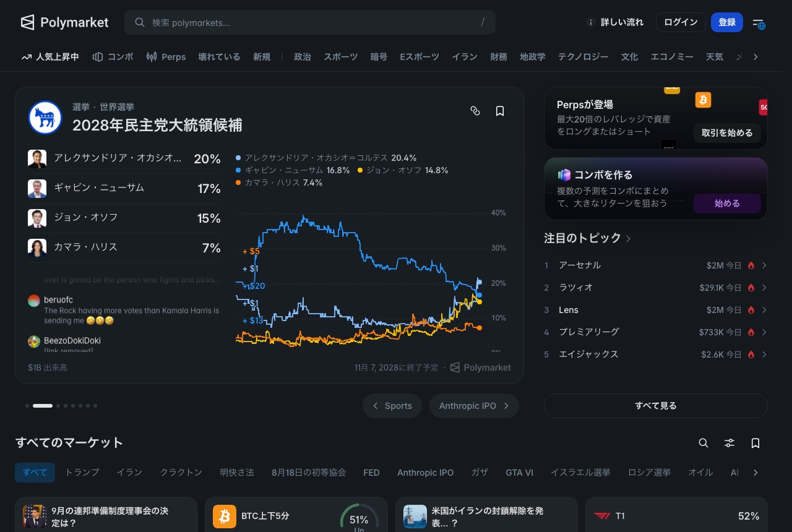Click the search icon in すべてのマーケット
Image resolution: width=792 pixels, height=532 pixels.
point(704,443)
